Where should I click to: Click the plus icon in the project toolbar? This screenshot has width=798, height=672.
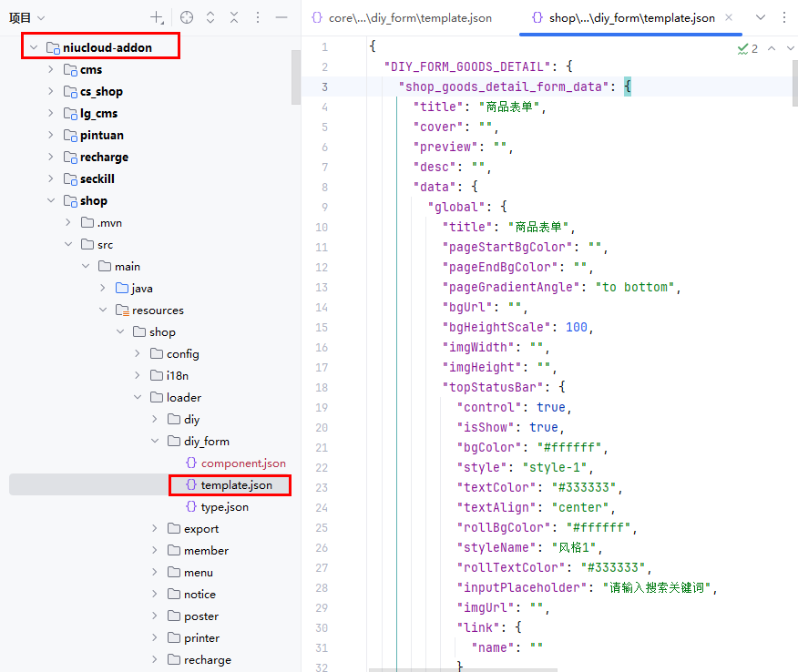(158, 17)
